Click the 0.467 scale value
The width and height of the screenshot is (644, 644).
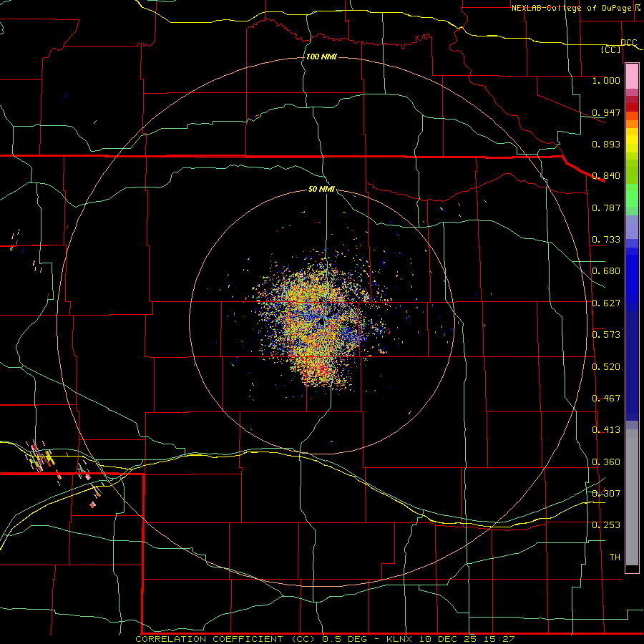[606, 399]
